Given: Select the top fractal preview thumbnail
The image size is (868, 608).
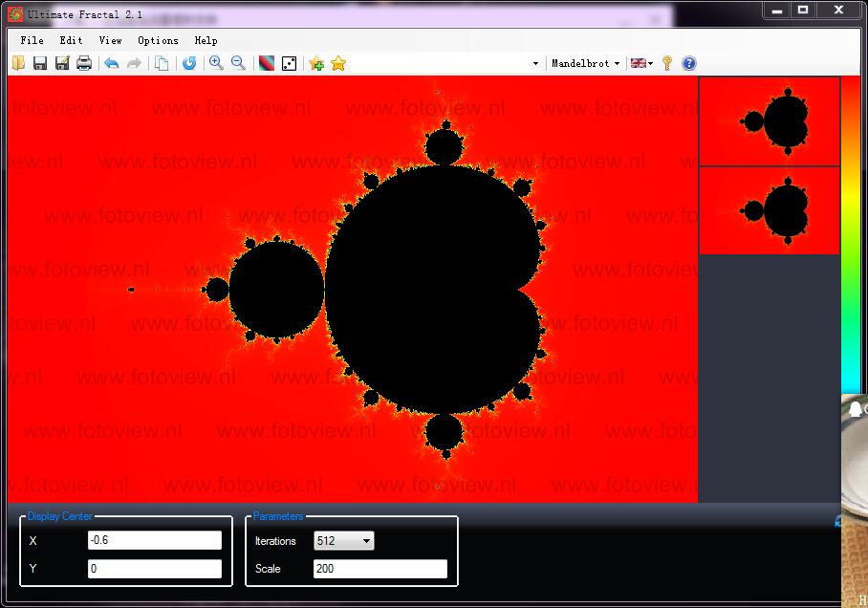Looking at the screenshot, I should pyautogui.click(x=769, y=120).
